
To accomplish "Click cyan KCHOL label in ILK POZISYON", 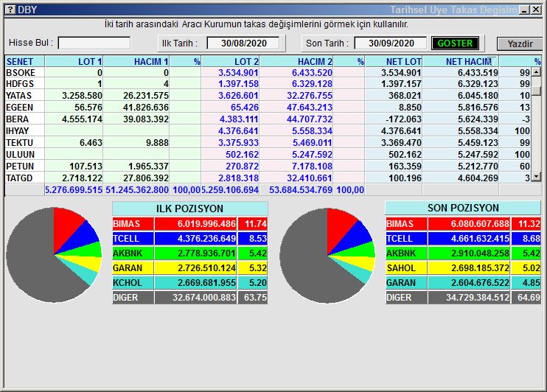I will click(133, 282).
